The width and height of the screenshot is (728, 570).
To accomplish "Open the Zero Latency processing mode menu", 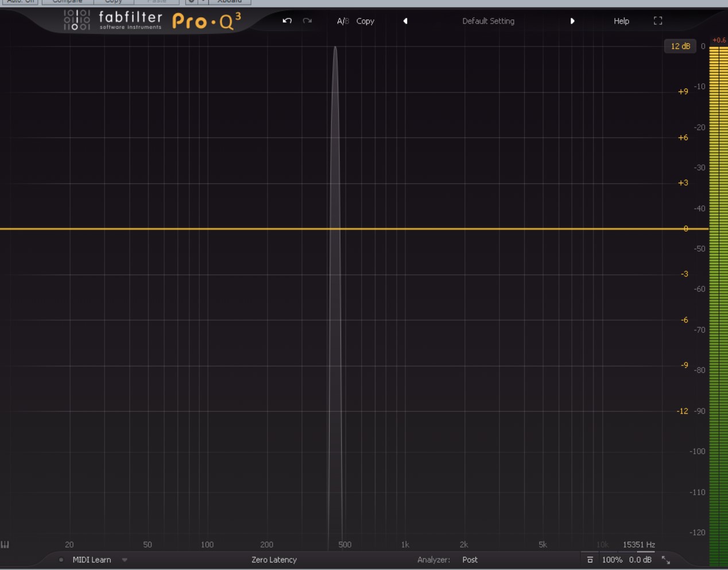I will click(x=274, y=560).
